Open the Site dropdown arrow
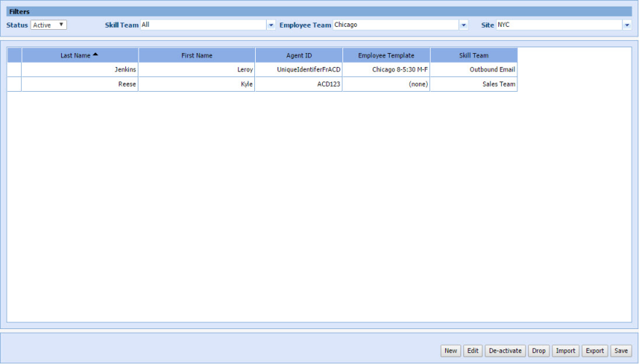The width and height of the screenshot is (639, 364). 627,25
